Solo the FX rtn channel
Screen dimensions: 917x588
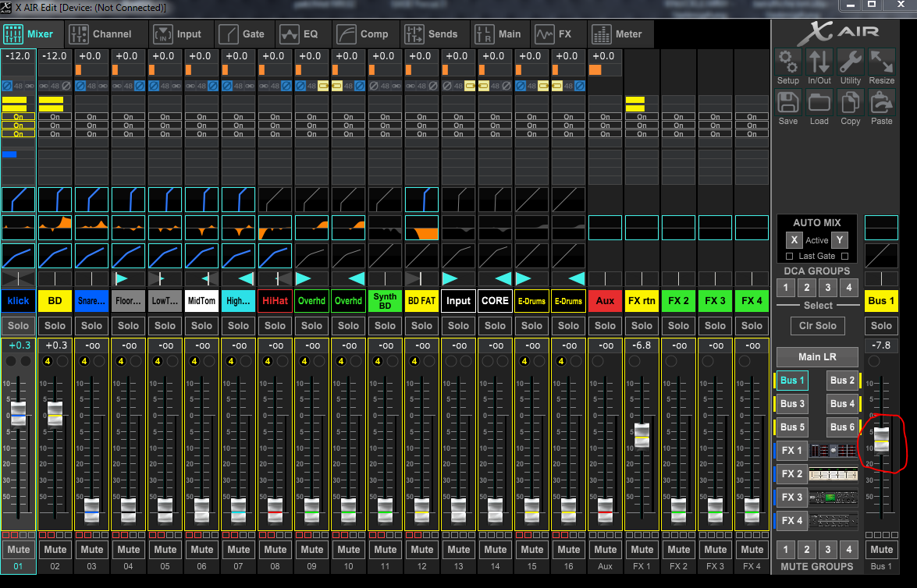coord(642,325)
